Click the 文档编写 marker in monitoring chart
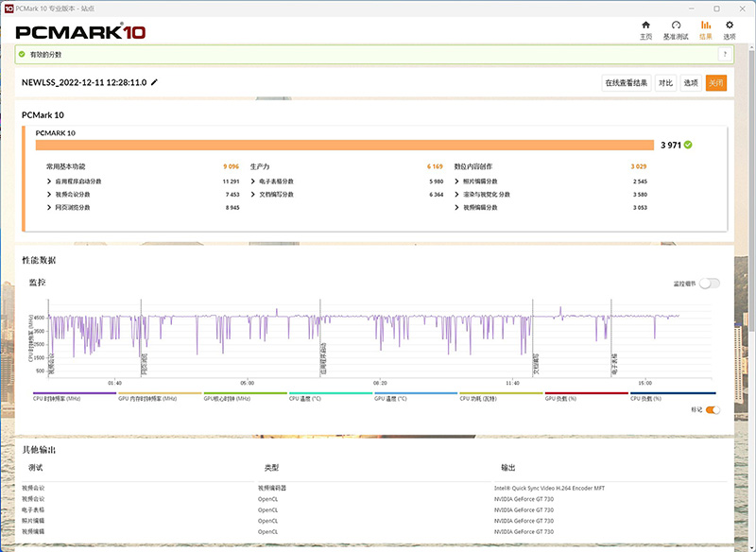The height and width of the screenshot is (552, 756). (x=536, y=363)
